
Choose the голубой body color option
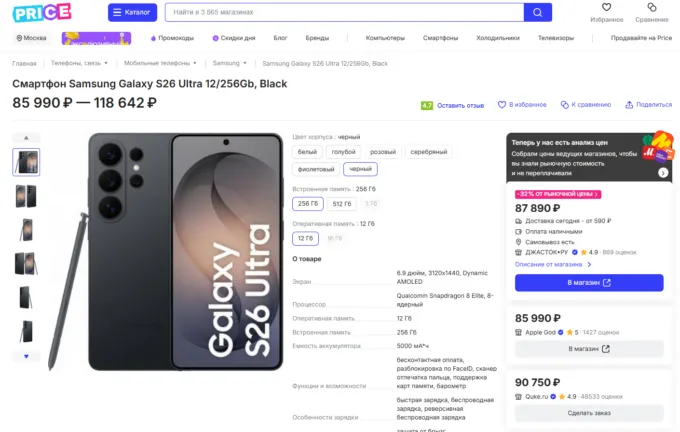344,152
